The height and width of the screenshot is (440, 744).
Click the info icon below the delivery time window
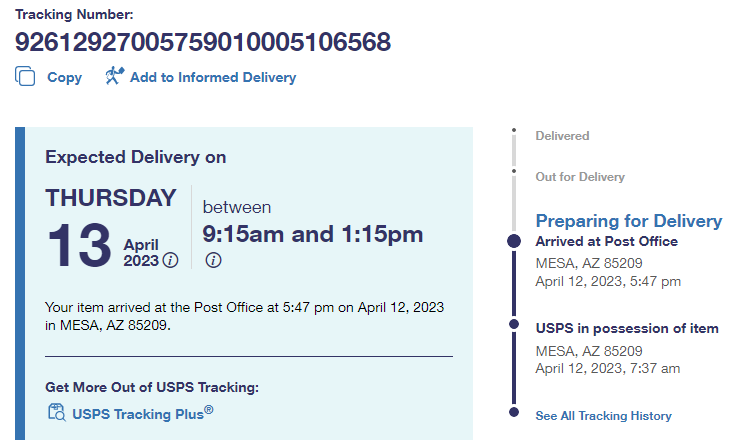click(x=213, y=260)
